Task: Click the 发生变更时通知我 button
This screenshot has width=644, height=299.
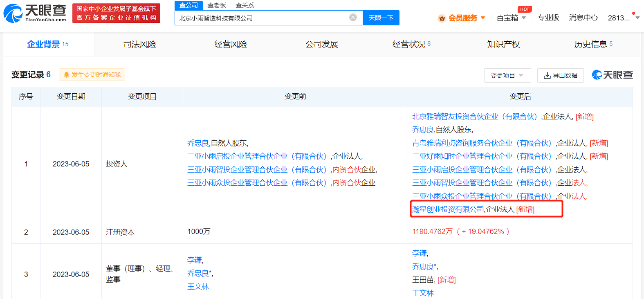Action: 92,74
